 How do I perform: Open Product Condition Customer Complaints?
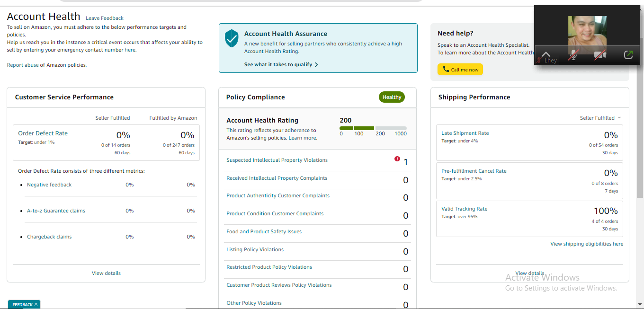pyautogui.click(x=275, y=213)
